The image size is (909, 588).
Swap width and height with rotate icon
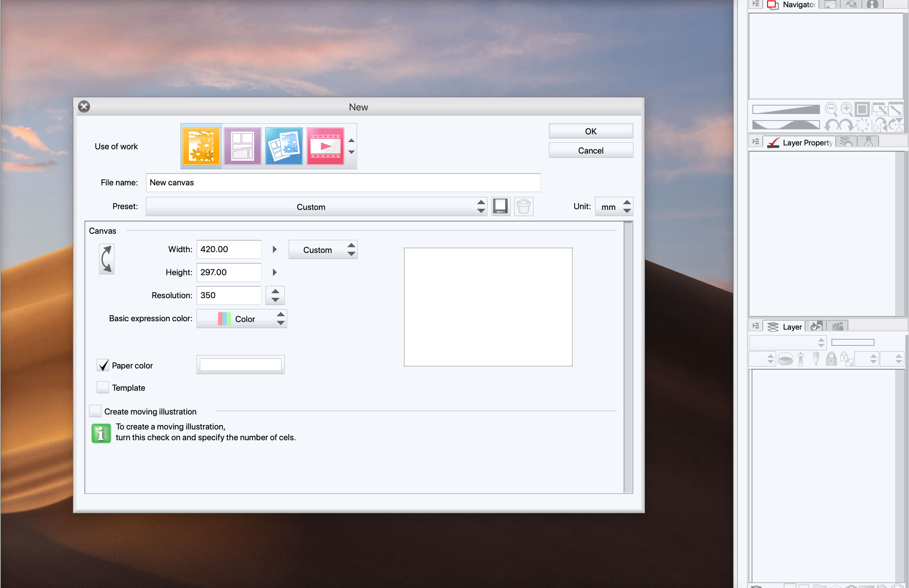[106, 259]
